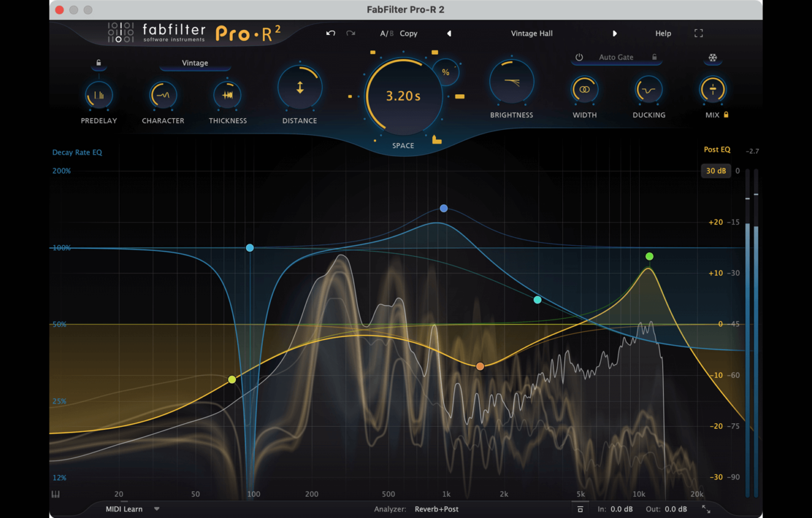
Task: Select the blue decay EQ peak point at 1k
Action: [443, 208]
